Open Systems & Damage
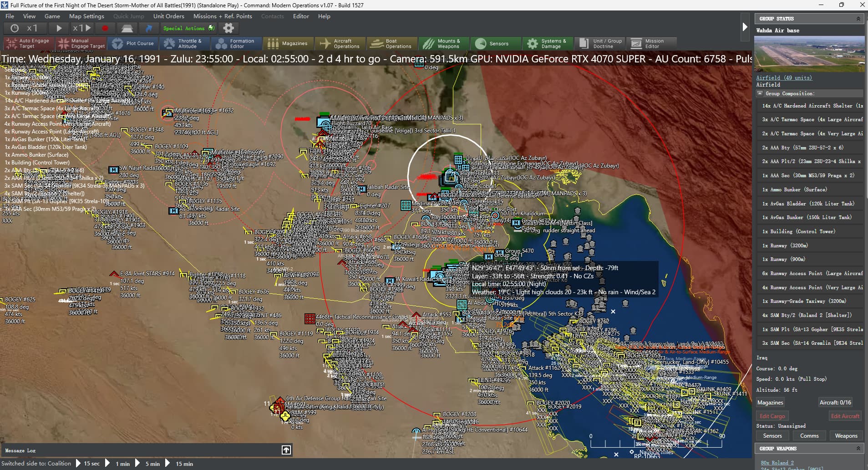Screen dimensions: 868x470 (548, 43)
